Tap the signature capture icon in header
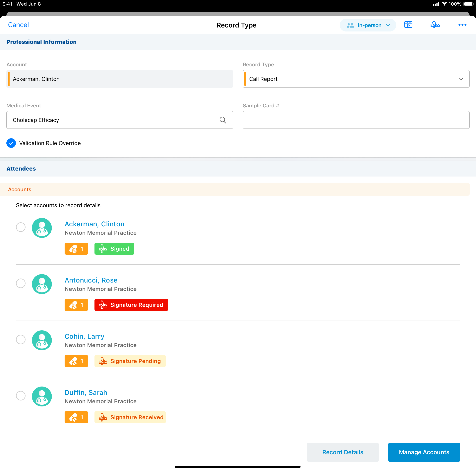This screenshot has width=476, height=471. click(x=435, y=25)
